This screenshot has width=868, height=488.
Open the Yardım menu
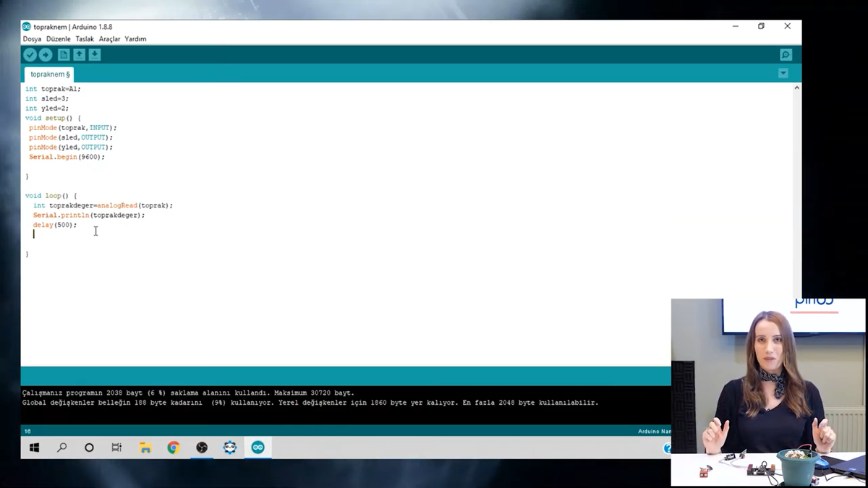pyautogui.click(x=135, y=39)
